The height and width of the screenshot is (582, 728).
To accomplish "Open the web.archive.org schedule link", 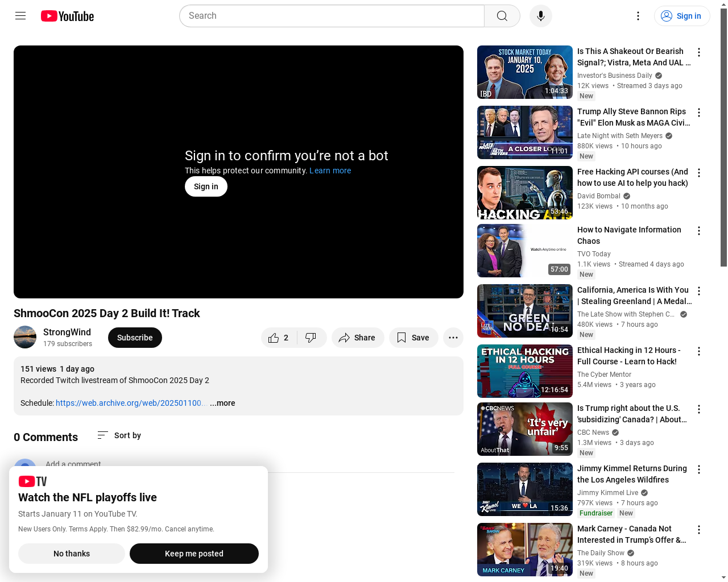I will pos(130,403).
